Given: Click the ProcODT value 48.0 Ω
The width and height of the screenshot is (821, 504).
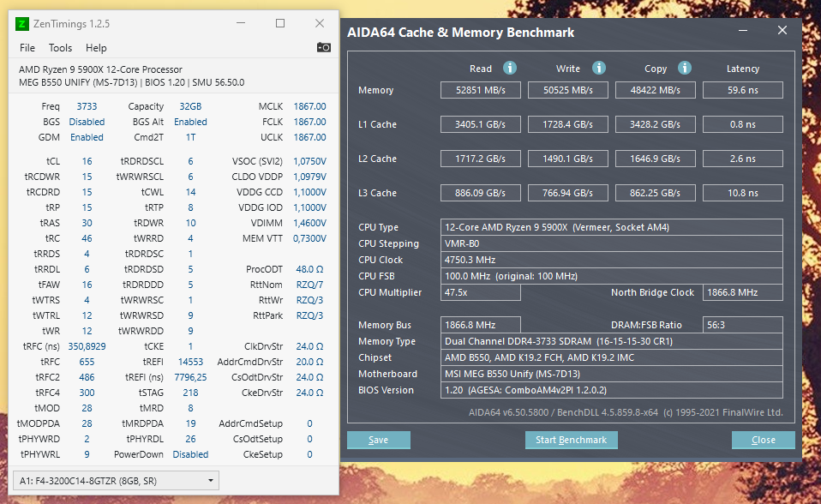Looking at the screenshot, I should 310,269.
